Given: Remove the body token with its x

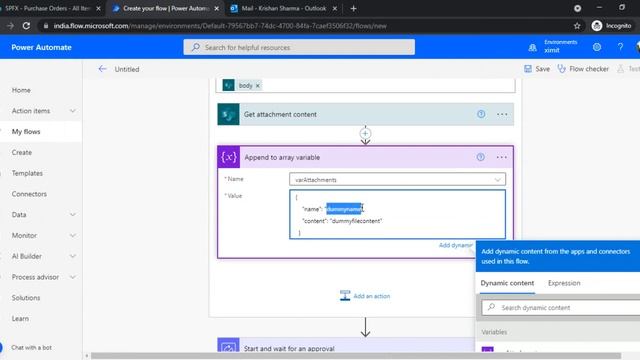Looking at the screenshot, I should pos(258,86).
